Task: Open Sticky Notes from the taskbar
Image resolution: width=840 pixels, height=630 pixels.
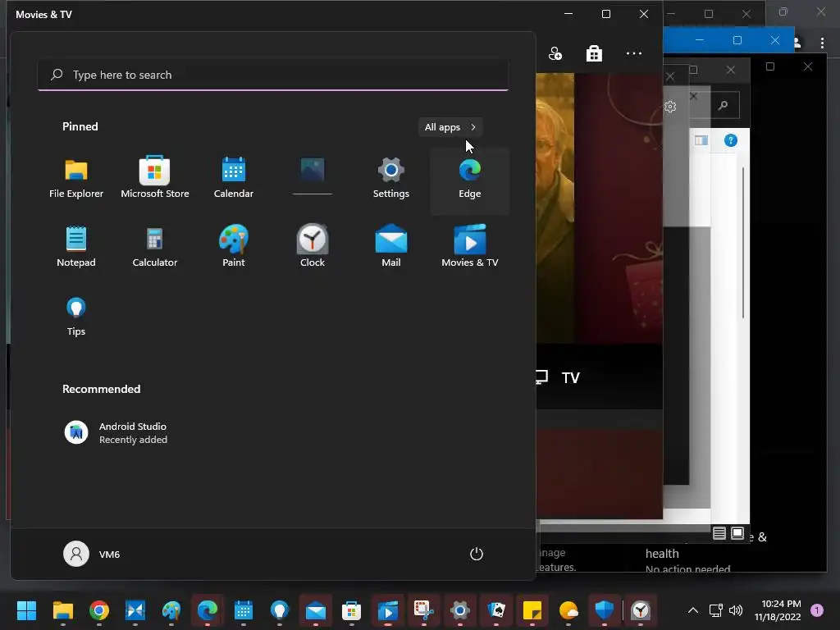Action: [532, 610]
